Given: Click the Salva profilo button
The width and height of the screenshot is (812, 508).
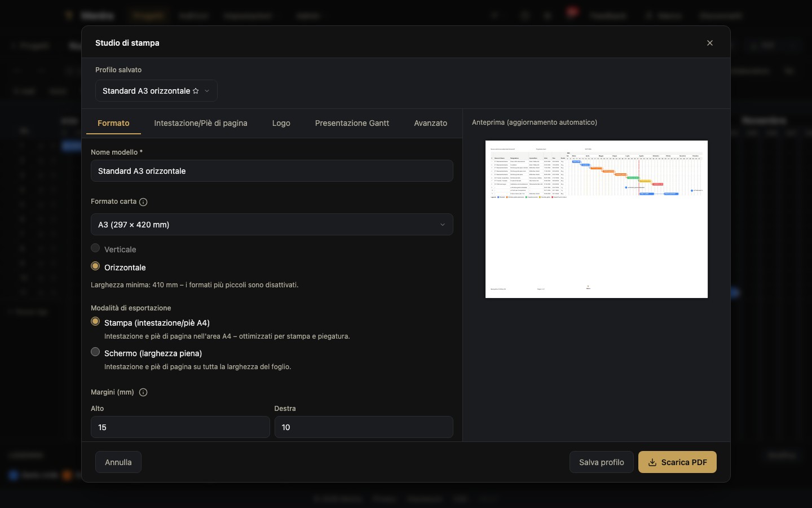Looking at the screenshot, I should (602, 462).
